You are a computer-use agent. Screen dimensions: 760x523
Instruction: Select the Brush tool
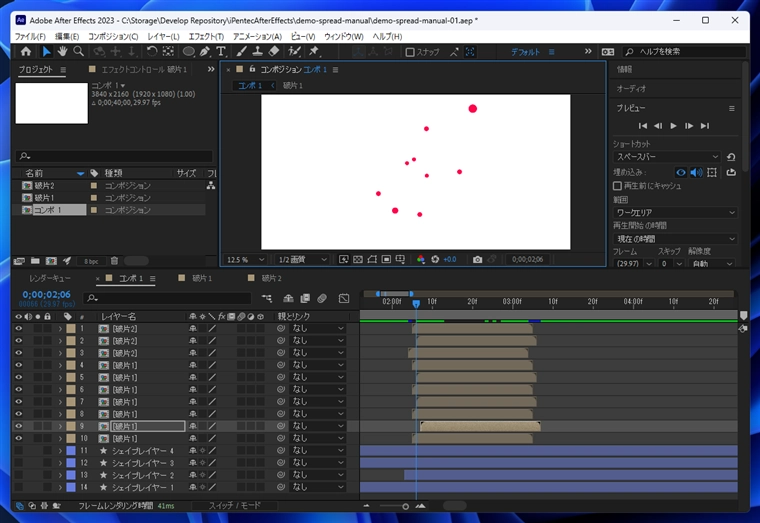point(241,51)
